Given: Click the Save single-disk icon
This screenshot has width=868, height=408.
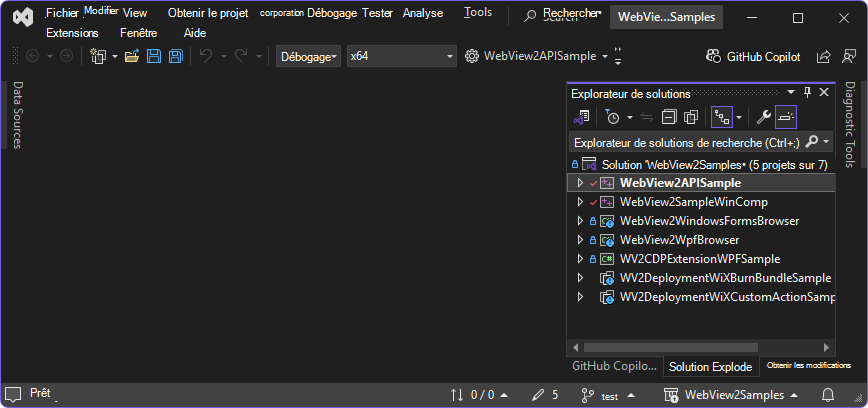Looking at the screenshot, I should pyautogui.click(x=153, y=56).
